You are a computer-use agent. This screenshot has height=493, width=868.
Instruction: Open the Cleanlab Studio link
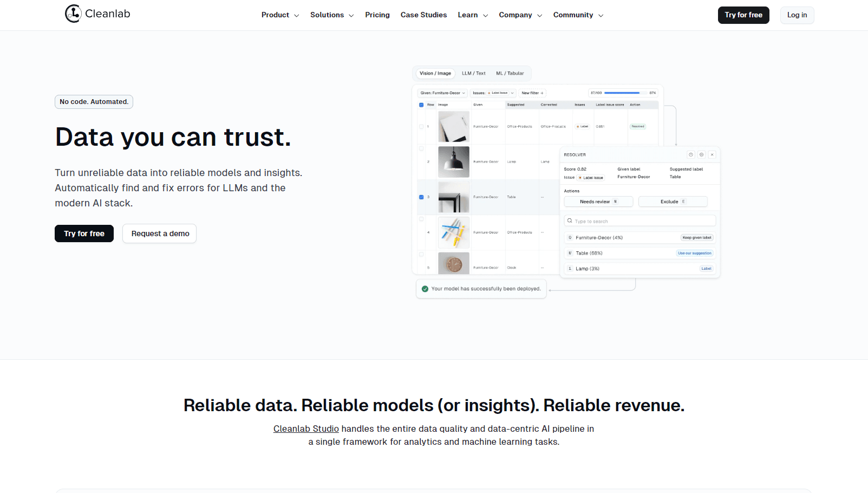(x=306, y=429)
